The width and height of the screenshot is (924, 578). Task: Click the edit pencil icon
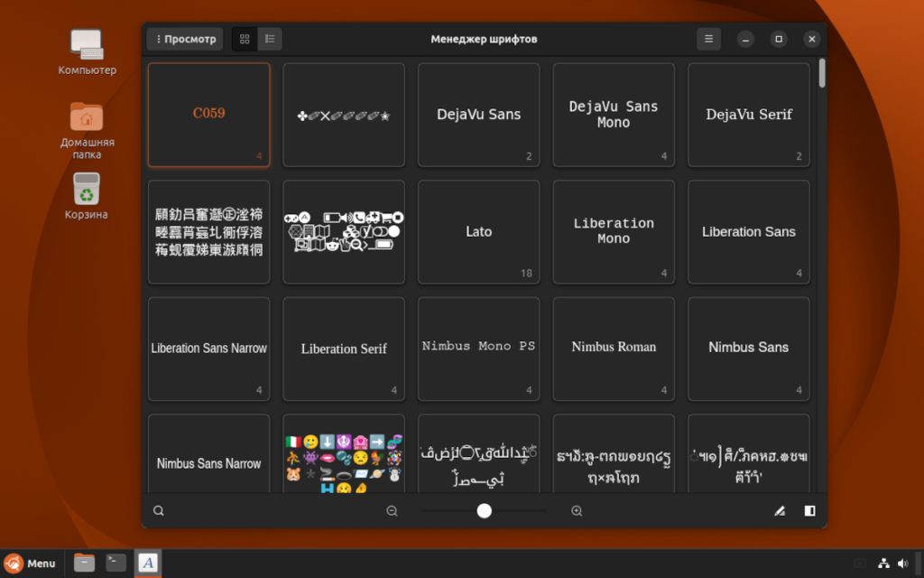780,511
